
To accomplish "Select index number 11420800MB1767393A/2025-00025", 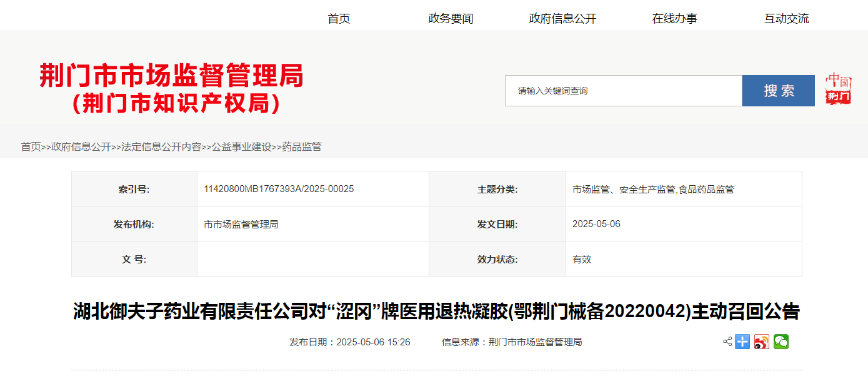I will 279,189.
